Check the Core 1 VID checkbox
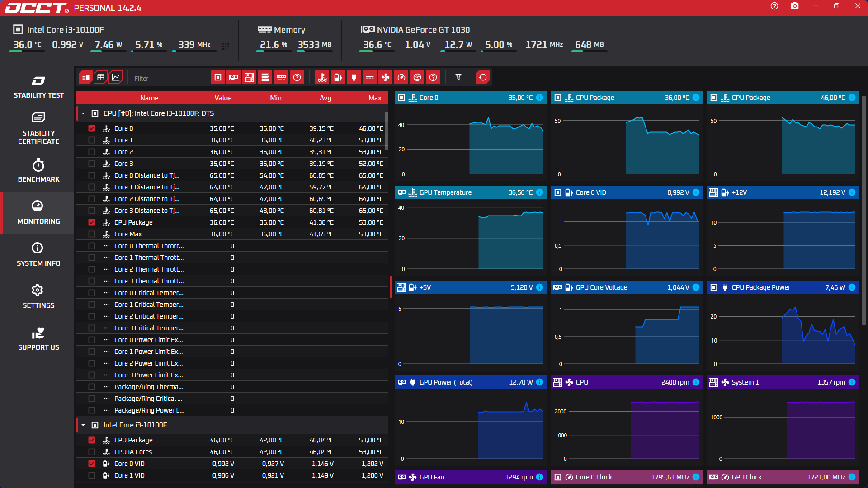The image size is (868, 488). [x=92, y=475]
